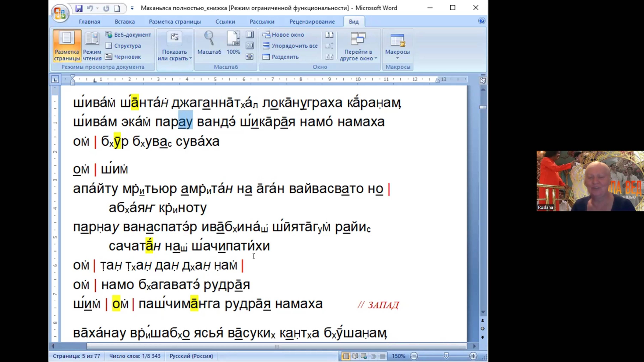
Task: Open Word Help question mark icon
Action: click(x=482, y=21)
